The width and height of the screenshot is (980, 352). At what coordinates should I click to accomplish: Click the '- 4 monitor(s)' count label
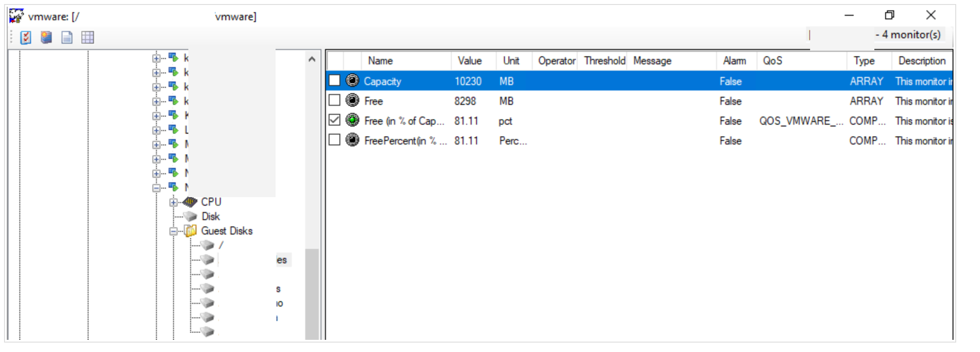908,35
